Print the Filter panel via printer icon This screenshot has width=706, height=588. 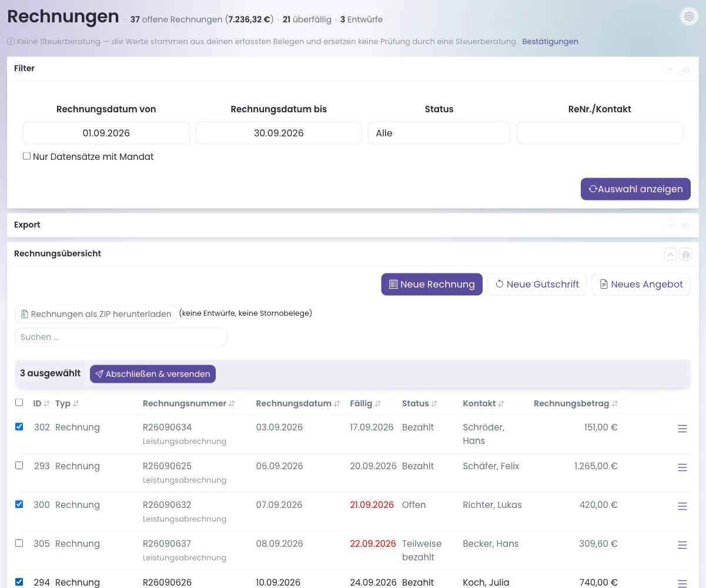point(685,69)
